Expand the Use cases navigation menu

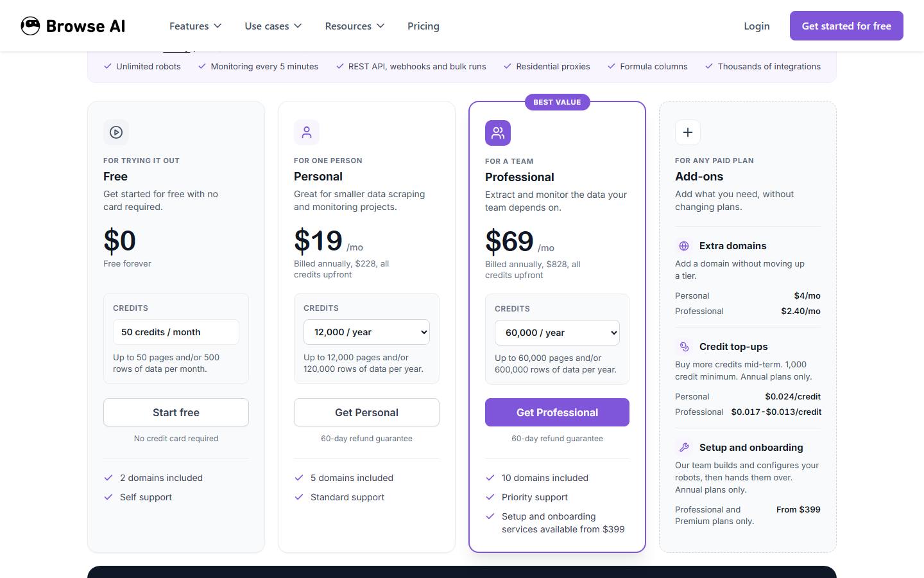click(x=273, y=26)
